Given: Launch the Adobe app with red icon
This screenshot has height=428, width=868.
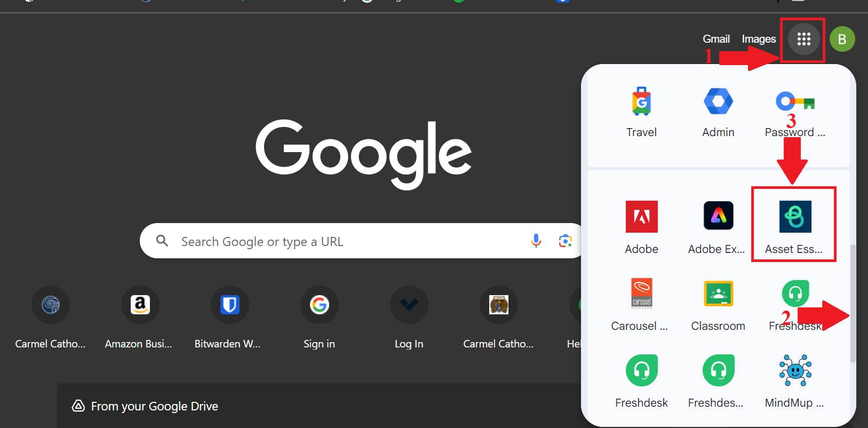Looking at the screenshot, I should coord(641,228).
